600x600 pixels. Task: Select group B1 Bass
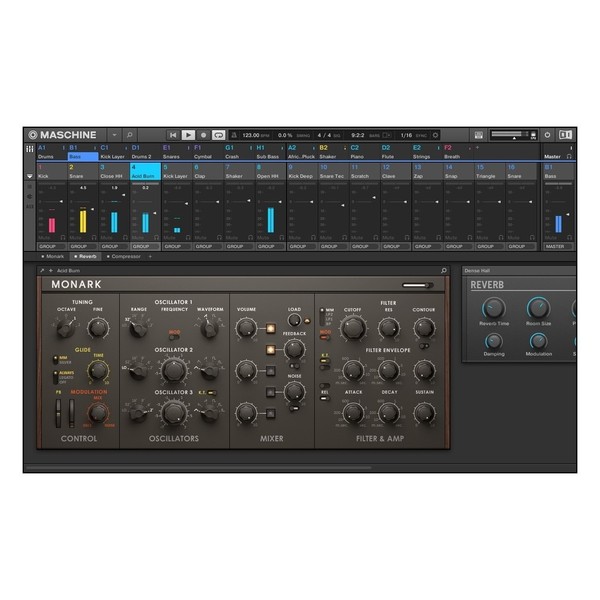[x=83, y=152]
